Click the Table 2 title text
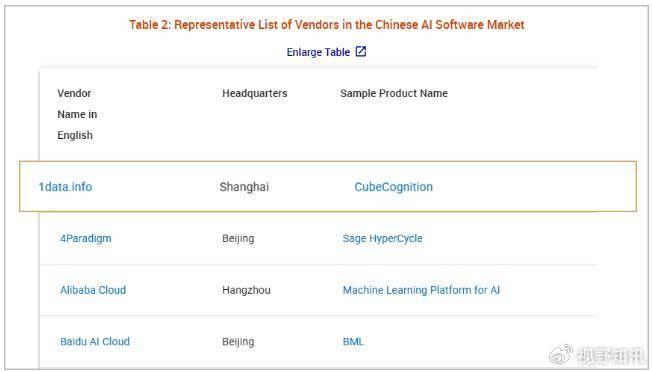Screen dimensions: 652x372 326,25
